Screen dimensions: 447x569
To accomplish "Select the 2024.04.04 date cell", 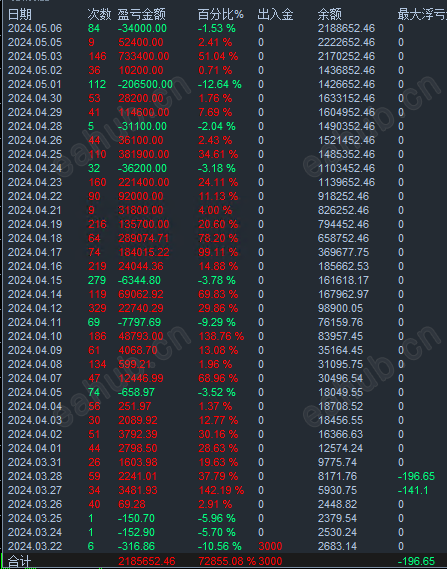I will 35,406.
